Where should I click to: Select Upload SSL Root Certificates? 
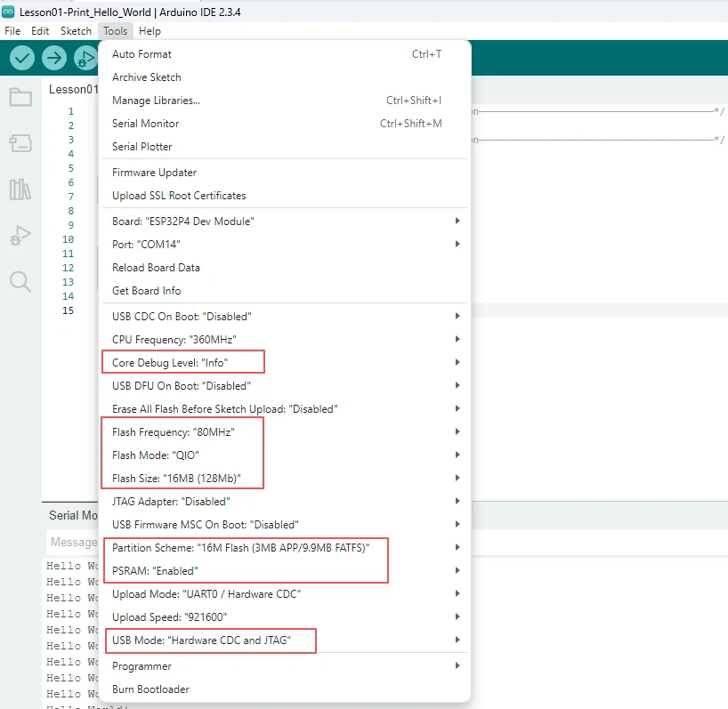[284, 196]
